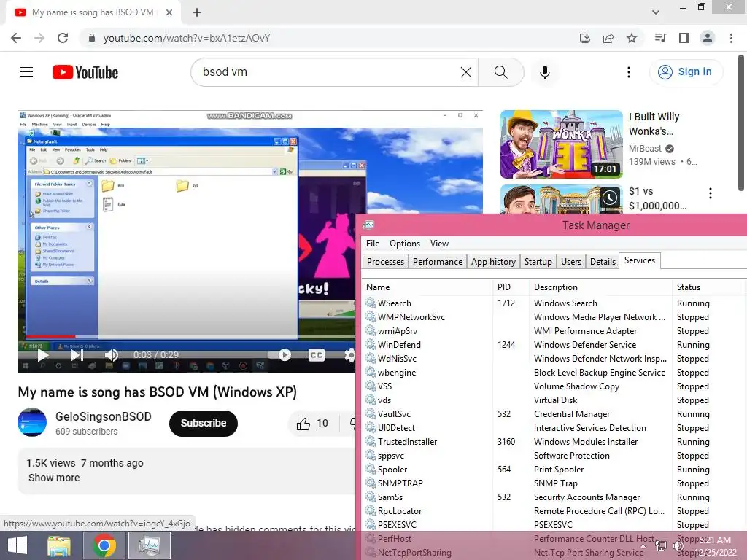Screen dimensions: 747x560
Task: Sort services by Status column header
Action: point(708,287)
